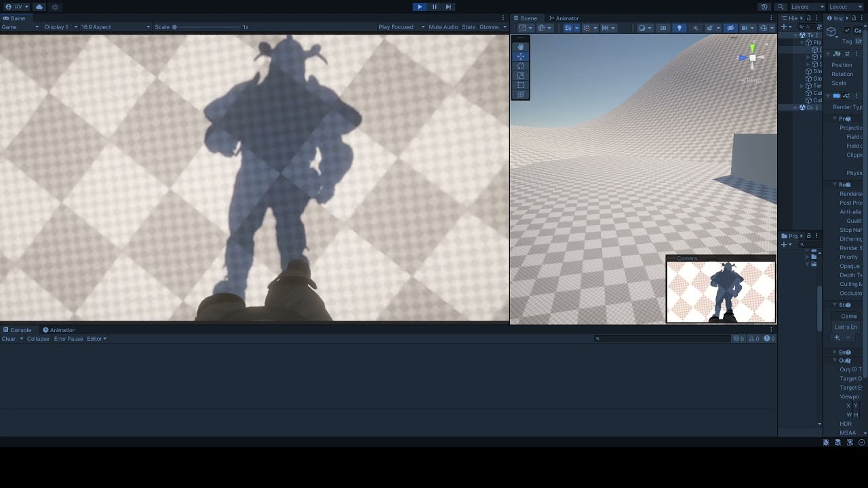Toggle the Stats overlay

point(469,27)
